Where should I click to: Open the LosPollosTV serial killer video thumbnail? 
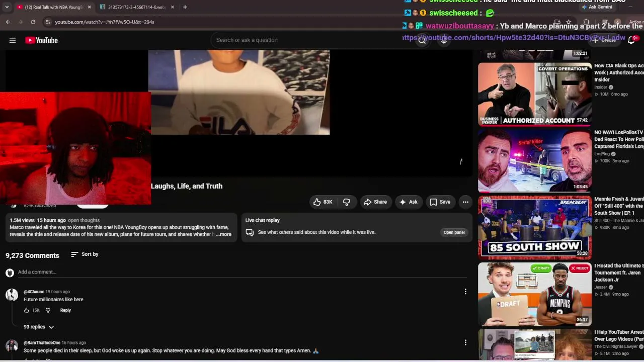click(x=534, y=161)
